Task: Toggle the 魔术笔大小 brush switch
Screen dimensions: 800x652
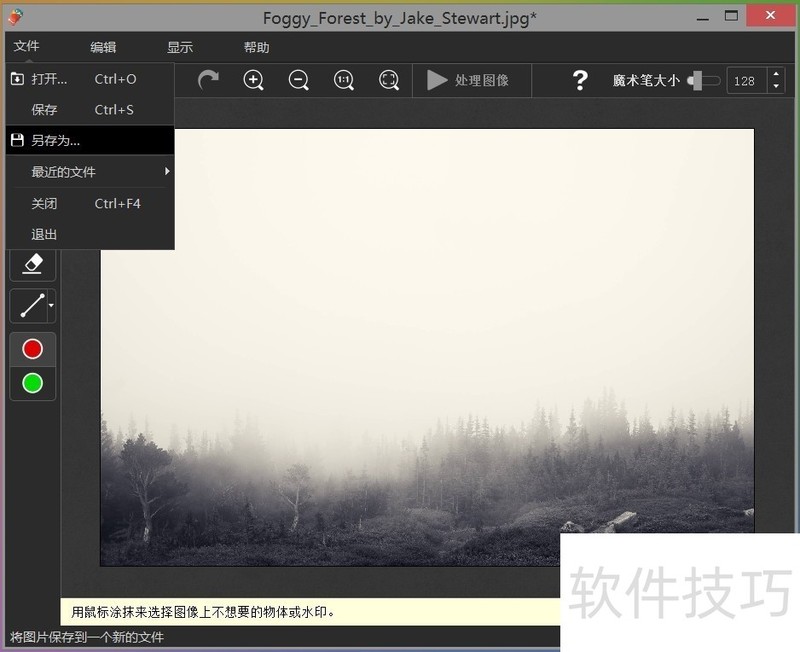Action: [x=696, y=80]
